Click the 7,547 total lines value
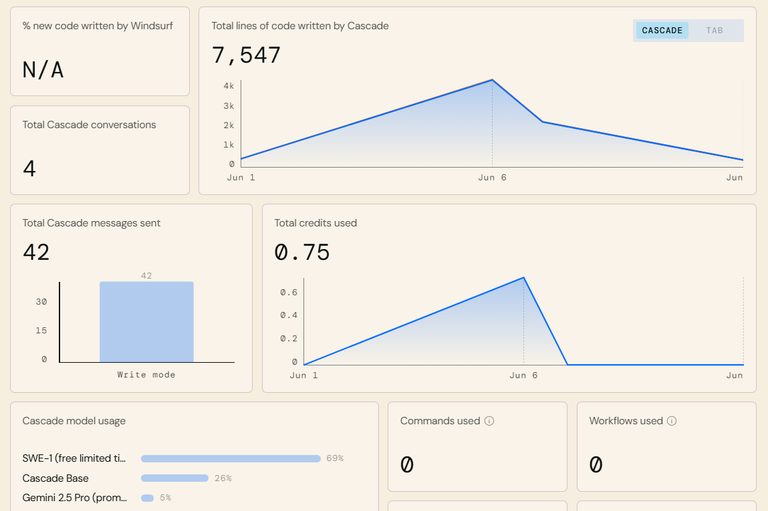The width and height of the screenshot is (768, 511). (246, 55)
